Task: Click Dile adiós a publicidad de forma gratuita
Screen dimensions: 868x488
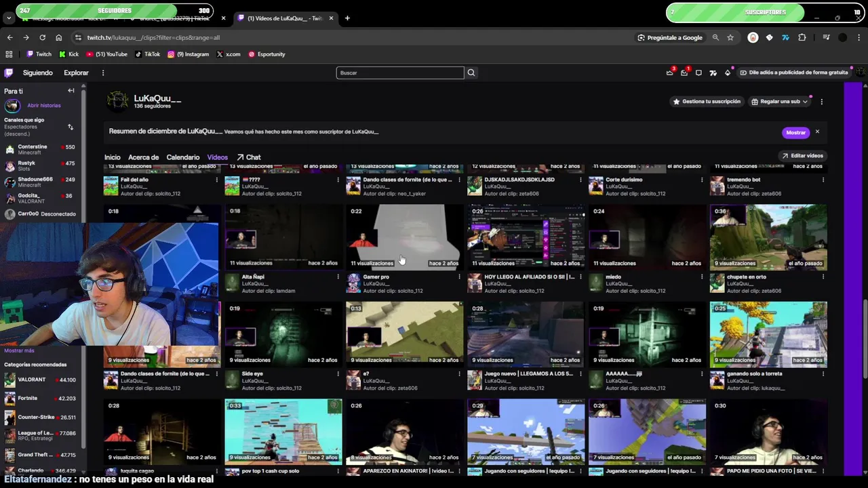Action: coord(793,73)
